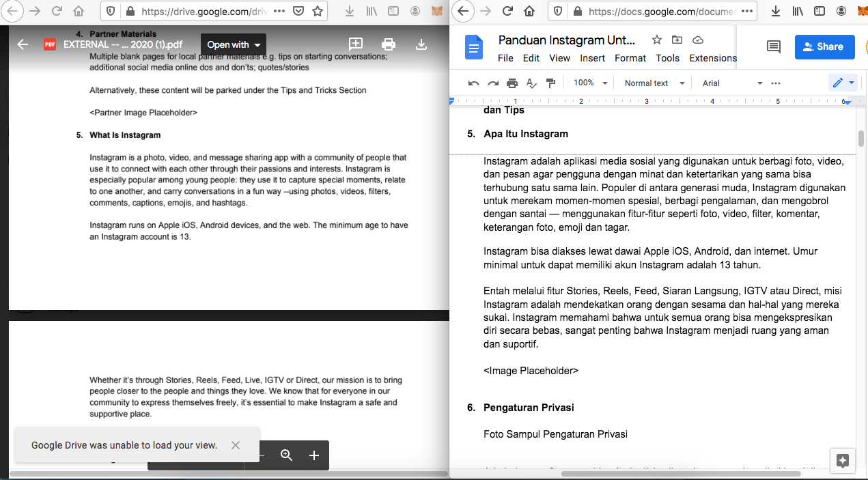
Task: Open the Arial font dropdown
Action: pyautogui.click(x=732, y=83)
